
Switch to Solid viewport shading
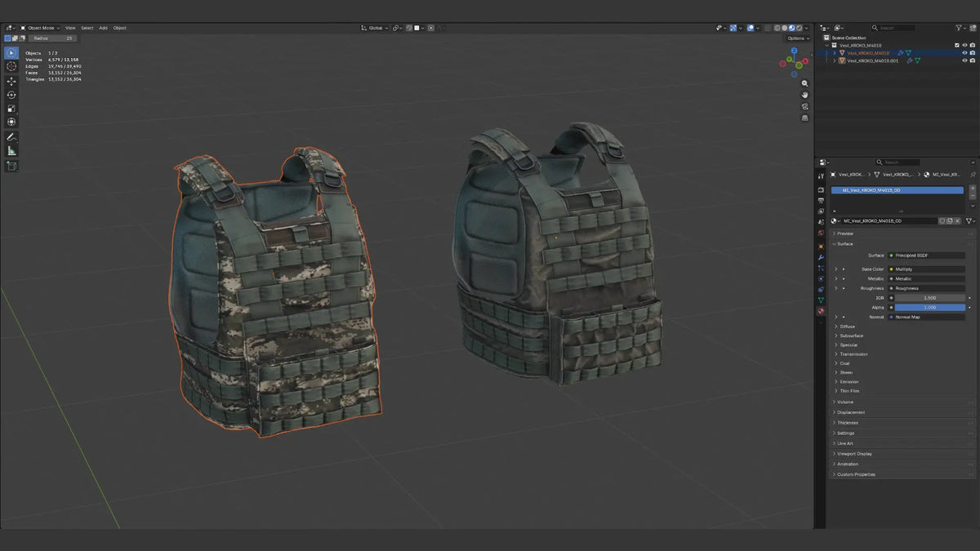[x=785, y=28]
